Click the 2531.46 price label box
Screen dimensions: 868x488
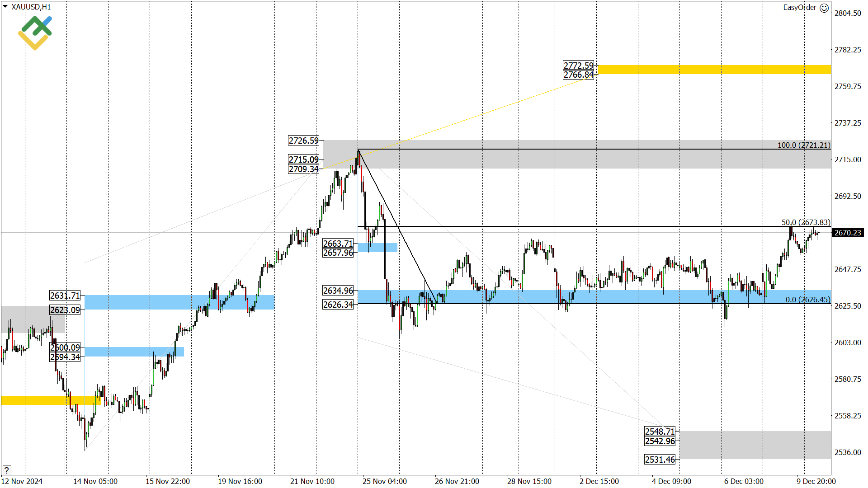tap(660, 460)
